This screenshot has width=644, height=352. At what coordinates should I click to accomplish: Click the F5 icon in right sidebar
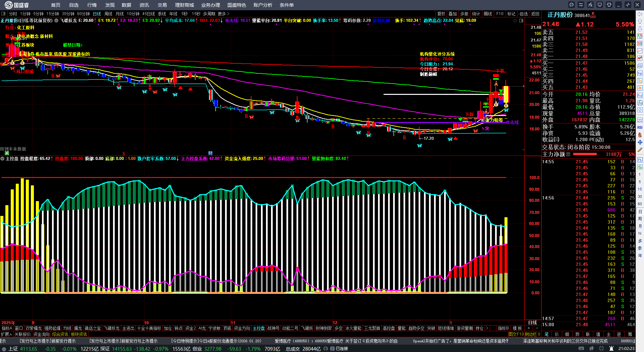640,160
